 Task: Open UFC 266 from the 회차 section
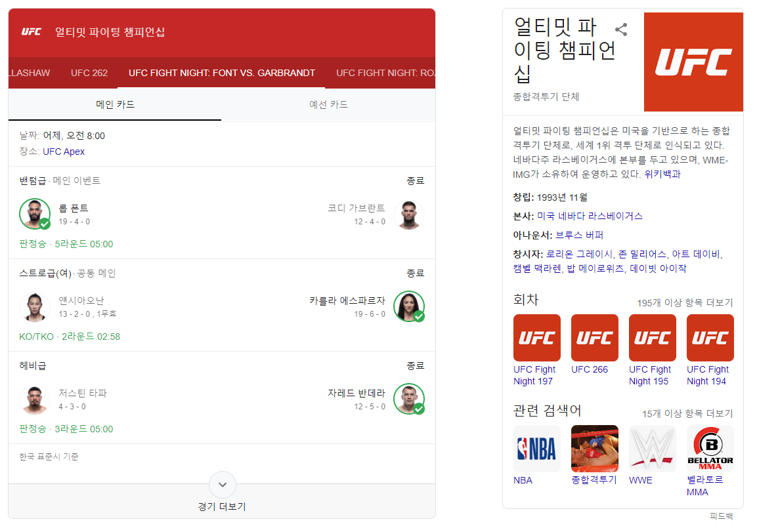point(594,337)
